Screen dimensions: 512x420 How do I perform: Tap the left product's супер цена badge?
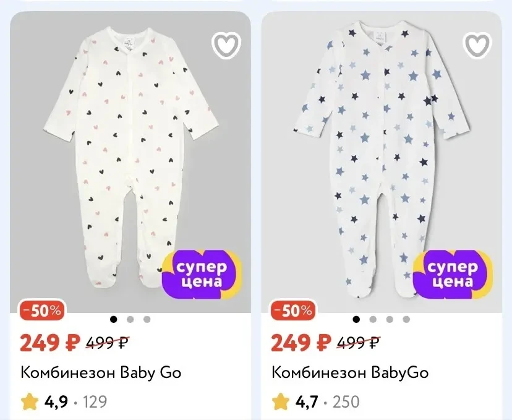[x=202, y=275]
